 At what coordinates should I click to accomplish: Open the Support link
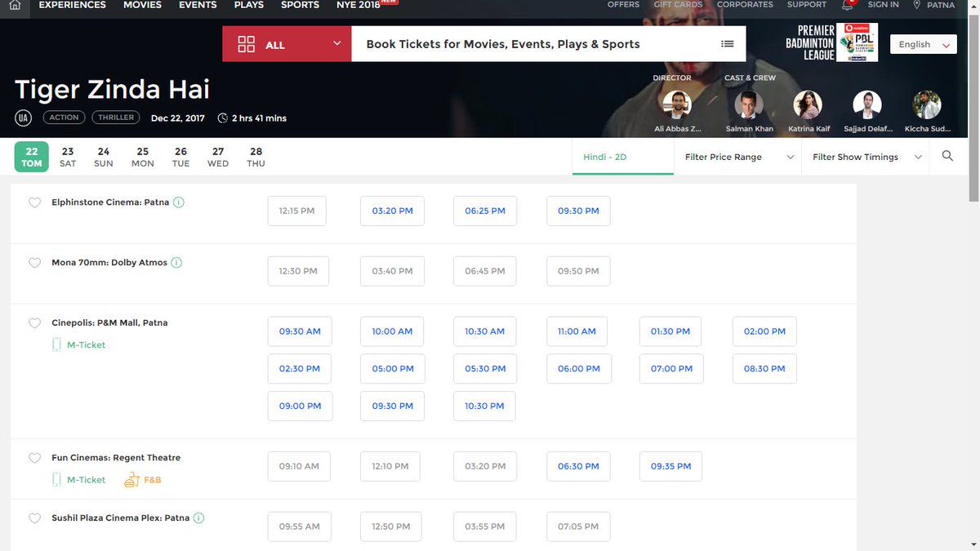807,5
